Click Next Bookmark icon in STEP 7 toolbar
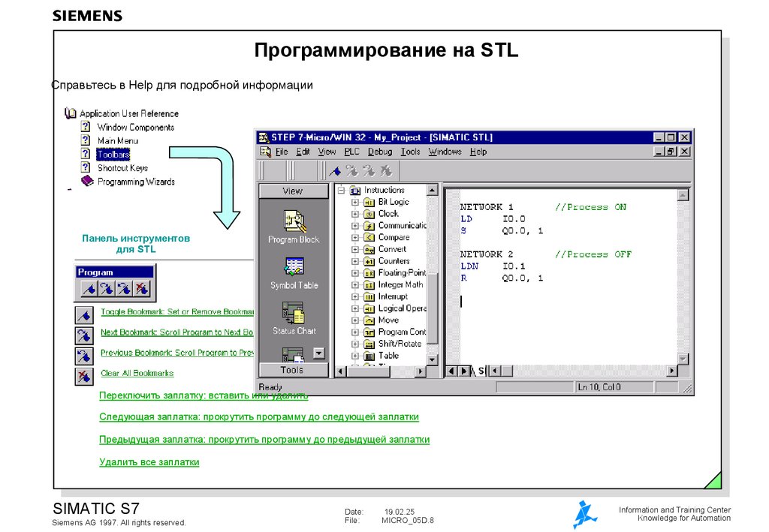The image size is (769, 532). click(352, 171)
